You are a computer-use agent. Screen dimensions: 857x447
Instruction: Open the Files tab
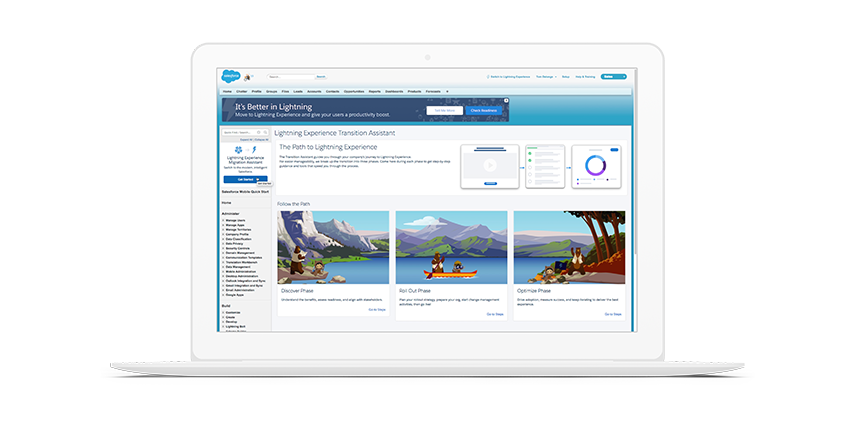tap(285, 92)
